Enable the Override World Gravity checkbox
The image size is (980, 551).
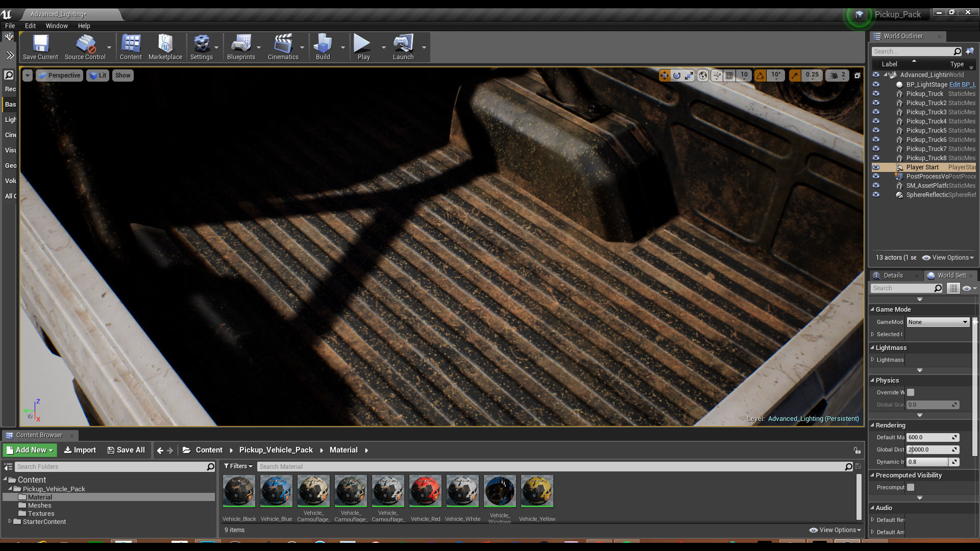tap(911, 392)
